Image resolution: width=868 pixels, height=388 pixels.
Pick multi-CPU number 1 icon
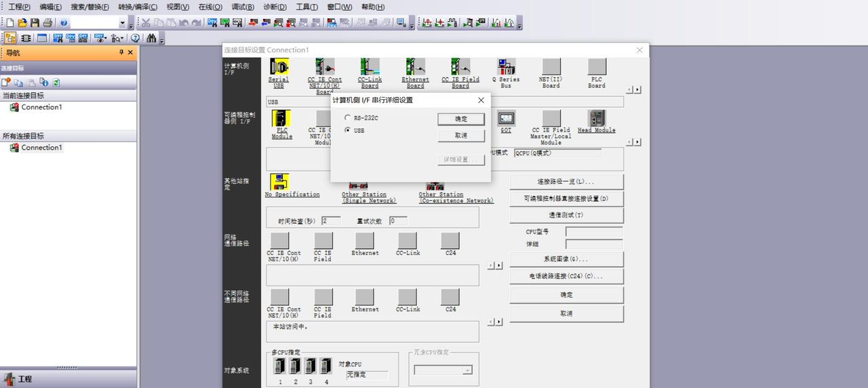coord(280,366)
